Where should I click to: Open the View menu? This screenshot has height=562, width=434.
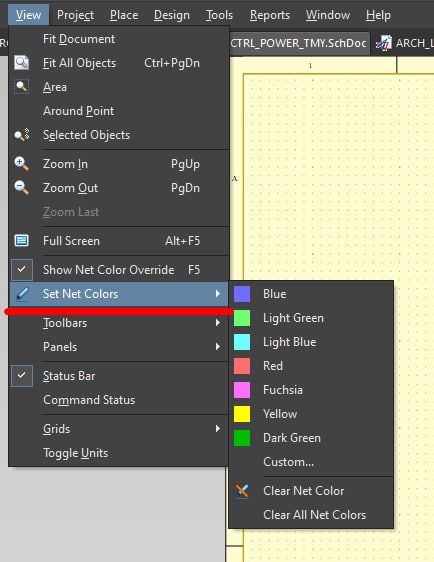[28, 15]
